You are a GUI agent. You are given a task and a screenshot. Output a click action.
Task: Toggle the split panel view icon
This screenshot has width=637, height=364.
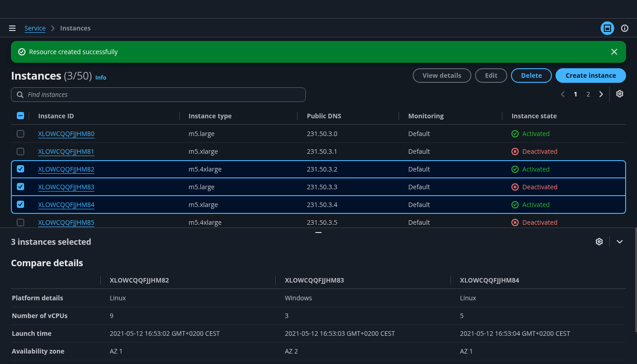coord(607,28)
